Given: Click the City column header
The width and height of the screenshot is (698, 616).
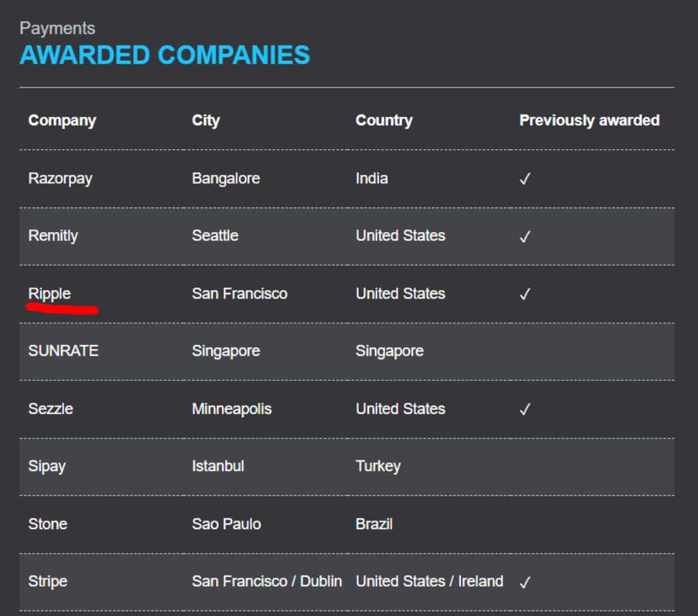Looking at the screenshot, I should click(x=206, y=120).
